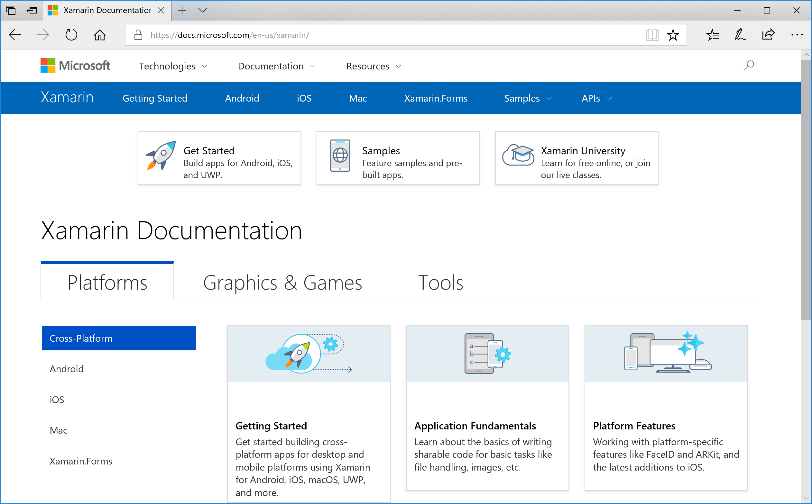
Task: Refresh the page
Action: tap(71, 35)
